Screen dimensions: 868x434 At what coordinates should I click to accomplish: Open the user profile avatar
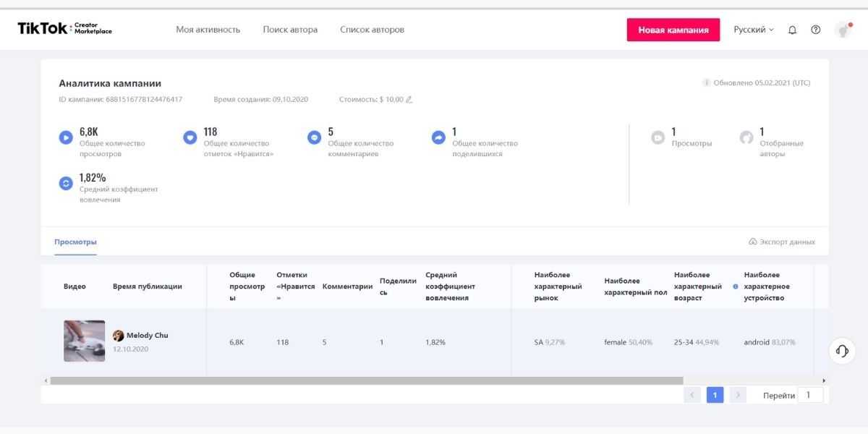[x=843, y=30]
